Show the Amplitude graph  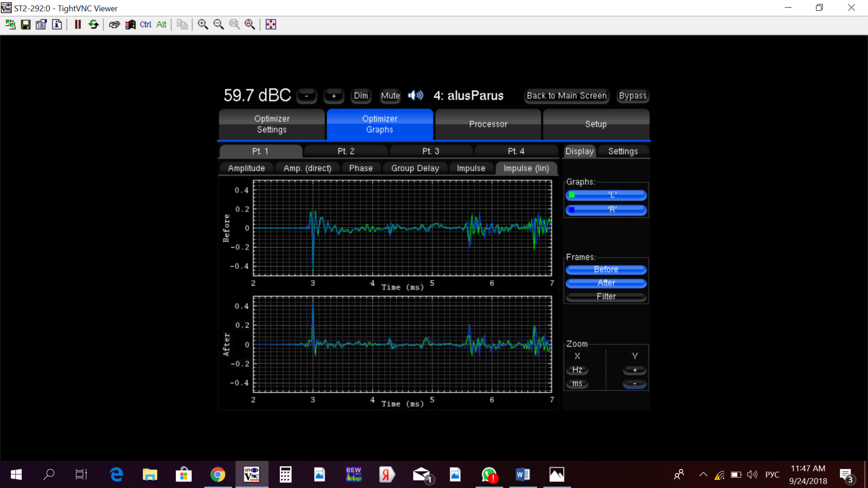246,168
